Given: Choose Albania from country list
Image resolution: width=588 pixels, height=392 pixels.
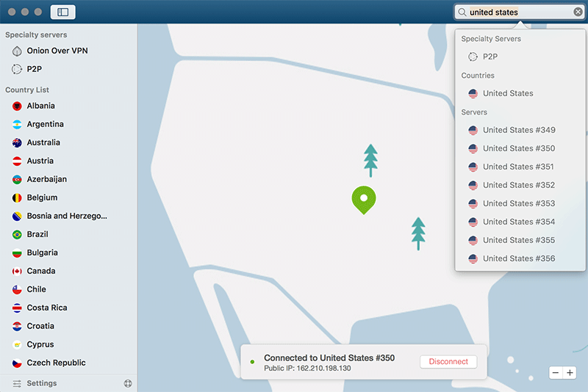Looking at the screenshot, I should click(41, 106).
